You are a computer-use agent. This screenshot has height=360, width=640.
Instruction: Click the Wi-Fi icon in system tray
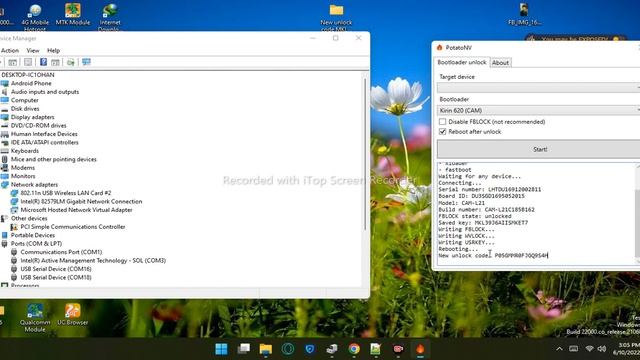589,349
